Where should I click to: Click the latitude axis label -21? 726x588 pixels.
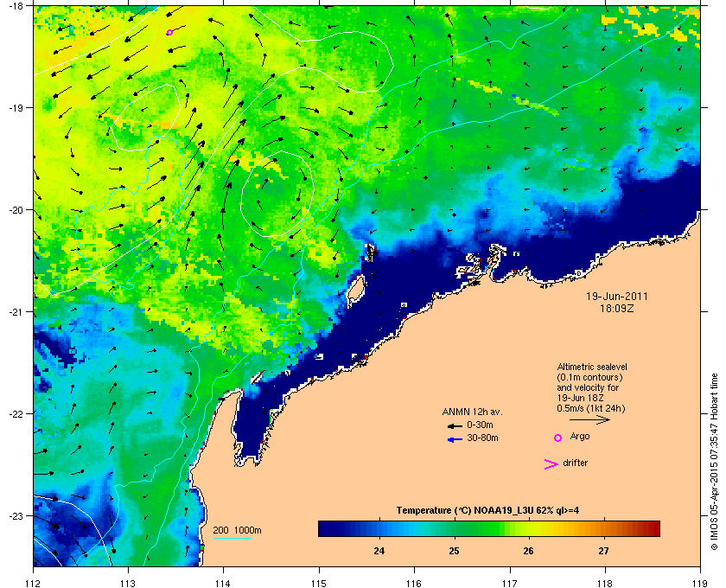click(15, 312)
